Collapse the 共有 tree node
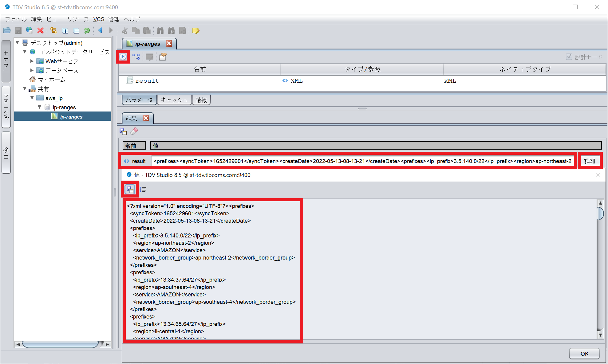The width and height of the screenshot is (608, 364). [x=25, y=88]
